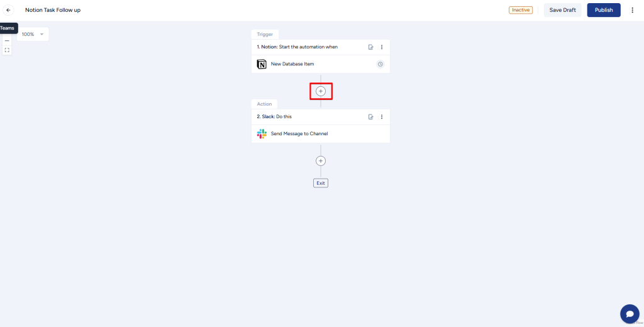Click the Save Draft button
Image resolution: width=644 pixels, height=327 pixels.
click(563, 10)
